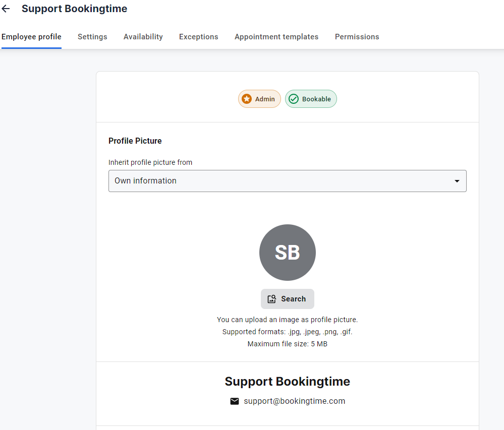
Task: Switch to the Settings tab
Action: coord(92,37)
